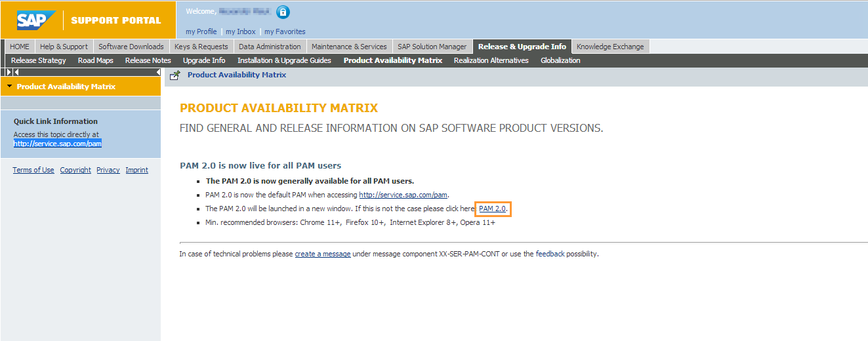Viewport: 868px width, 341px height.
Task: Open the Help & Support tab
Action: click(x=64, y=47)
